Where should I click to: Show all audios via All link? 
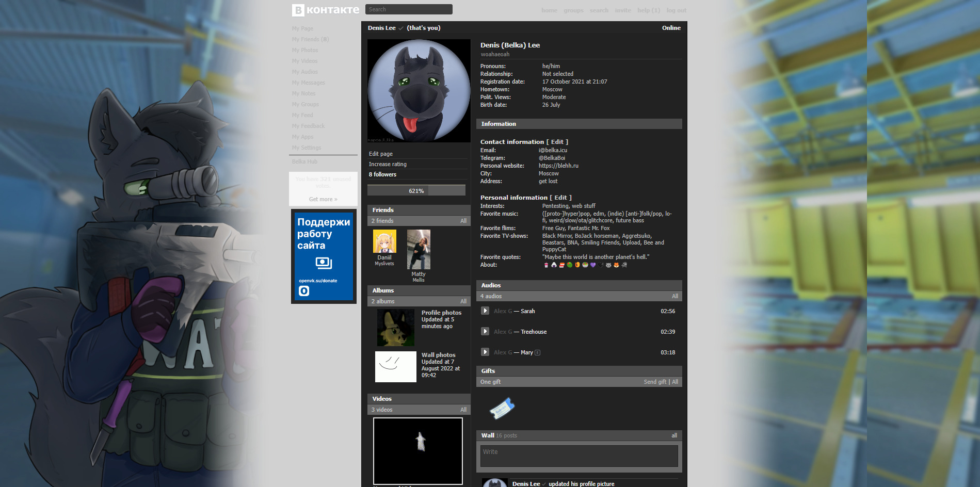675,296
